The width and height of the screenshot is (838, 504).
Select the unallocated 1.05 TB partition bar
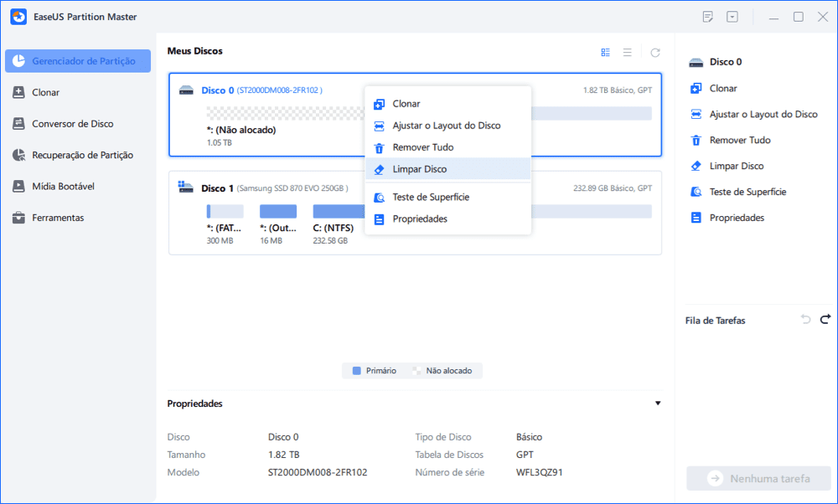click(x=286, y=113)
